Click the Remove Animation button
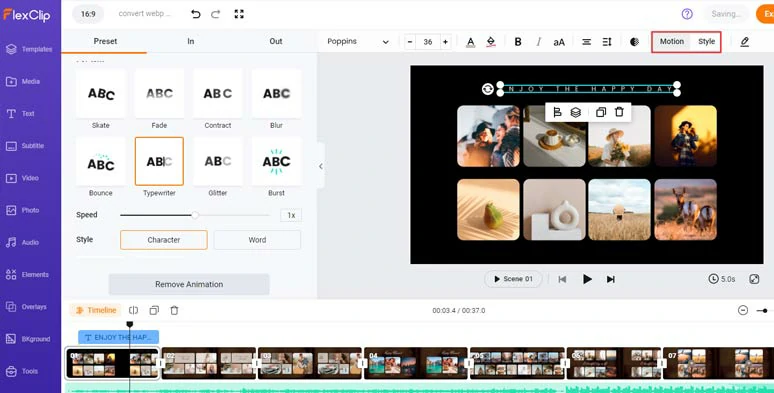This screenshot has height=393, width=774. click(x=189, y=284)
